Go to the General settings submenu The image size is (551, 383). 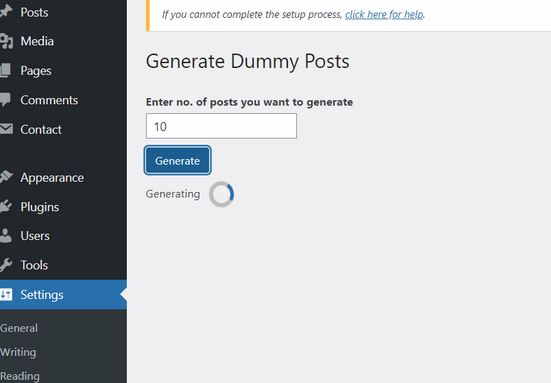click(19, 328)
